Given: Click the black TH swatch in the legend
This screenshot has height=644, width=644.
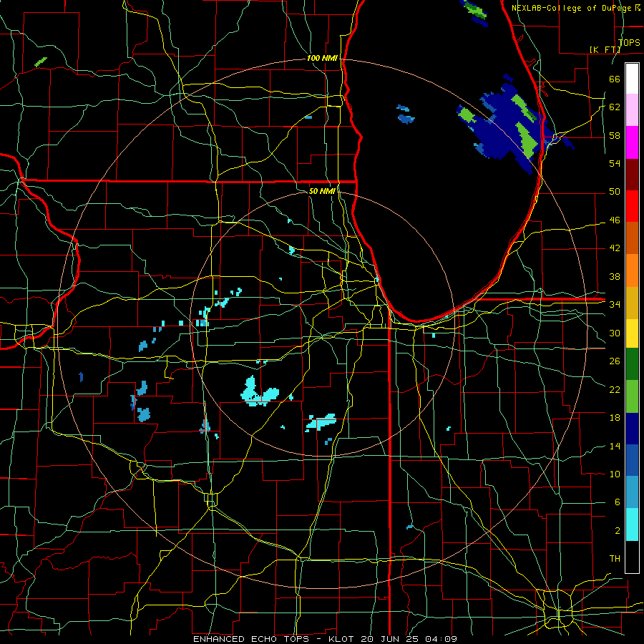Looking at the screenshot, I should point(632,557).
